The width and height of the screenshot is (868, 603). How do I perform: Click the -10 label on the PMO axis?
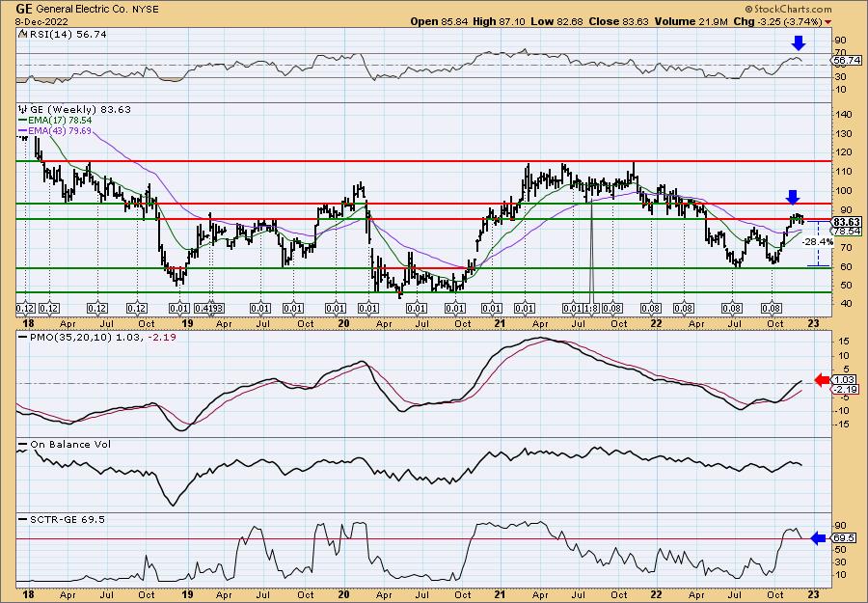coord(843,410)
